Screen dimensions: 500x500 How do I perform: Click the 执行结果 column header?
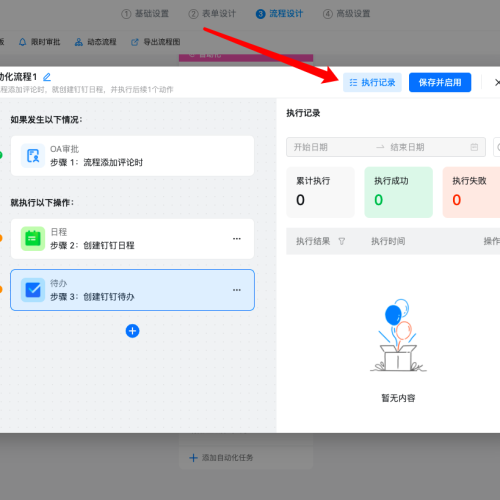[313, 241]
